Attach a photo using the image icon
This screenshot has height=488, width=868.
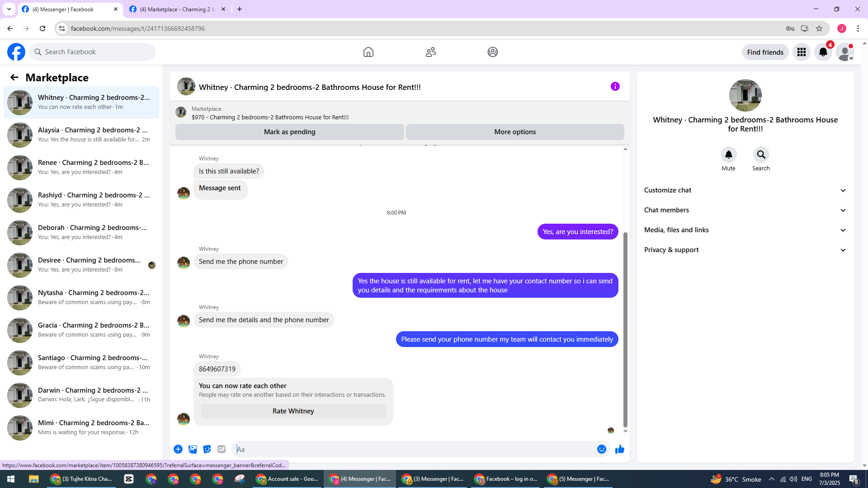193,449
